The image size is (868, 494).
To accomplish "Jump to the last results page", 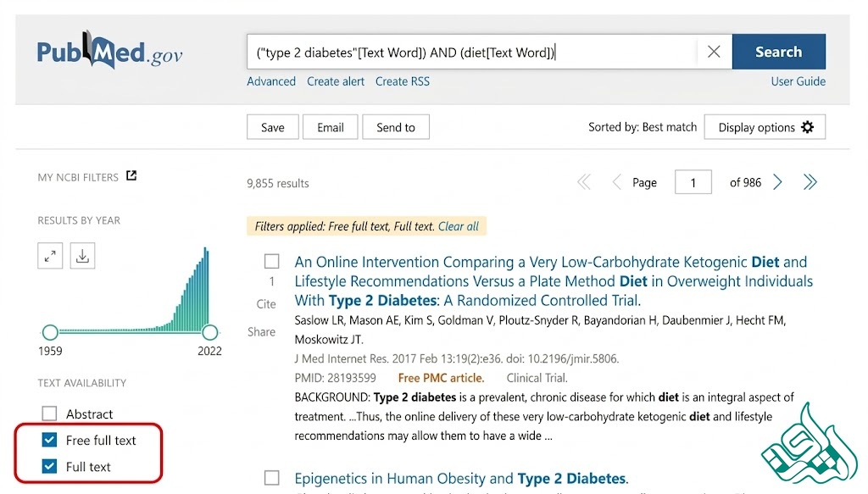I will [810, 182].
